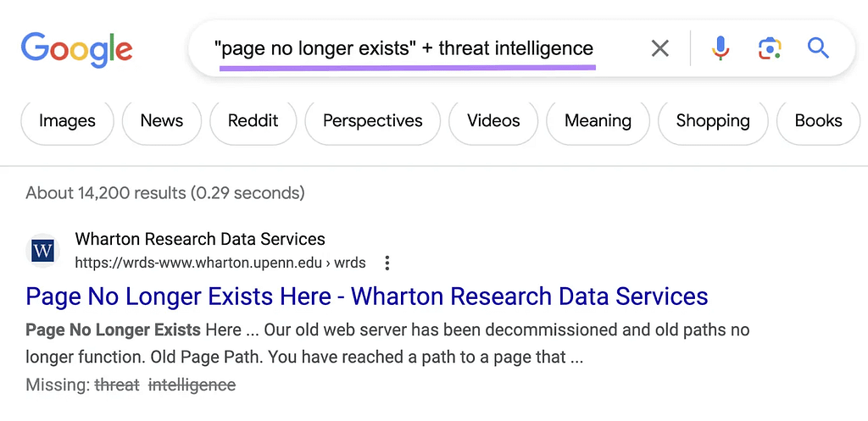Image resolution: width=868 pixels, height=421 pixels.
Task: Switch to the News filter
Action: 162,121
